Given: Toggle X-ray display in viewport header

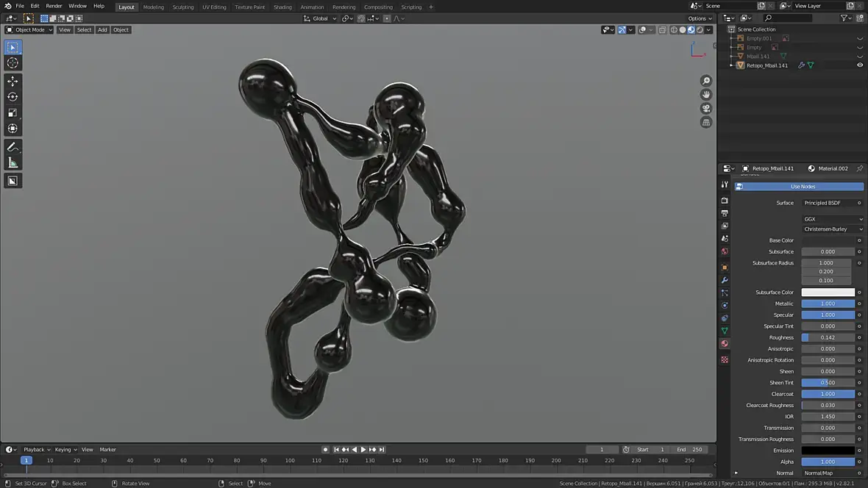Looking at the screenshot, I should click(663, 30).
